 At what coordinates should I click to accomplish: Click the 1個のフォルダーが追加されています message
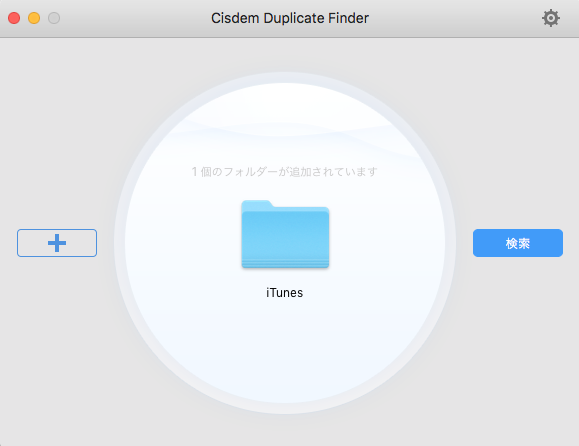click(x=284, y=172)
